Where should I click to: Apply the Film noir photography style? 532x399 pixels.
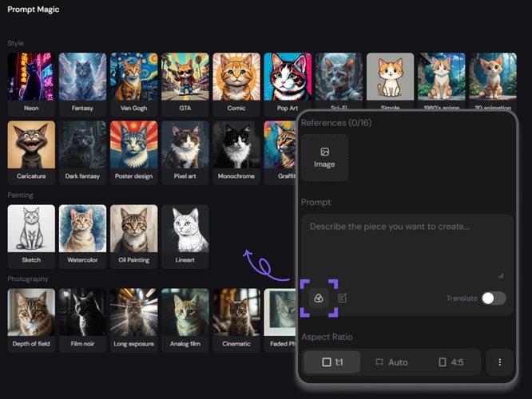(82, 320)
